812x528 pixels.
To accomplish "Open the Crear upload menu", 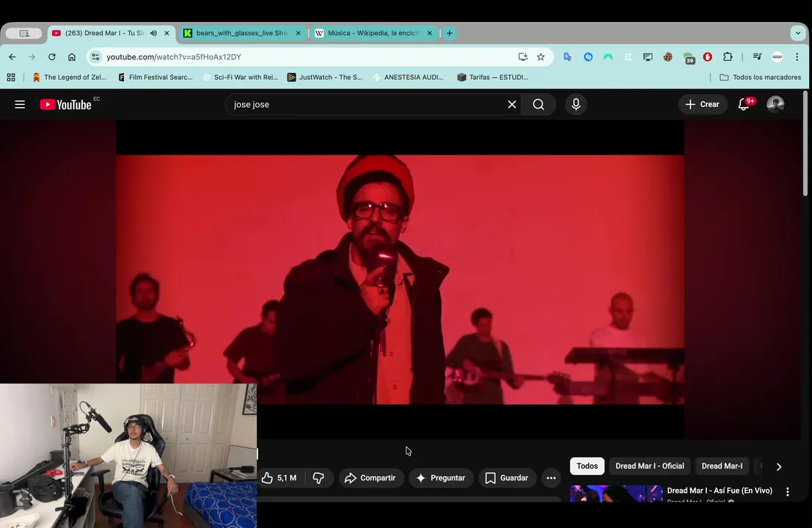I will click(x=702, y=105).
